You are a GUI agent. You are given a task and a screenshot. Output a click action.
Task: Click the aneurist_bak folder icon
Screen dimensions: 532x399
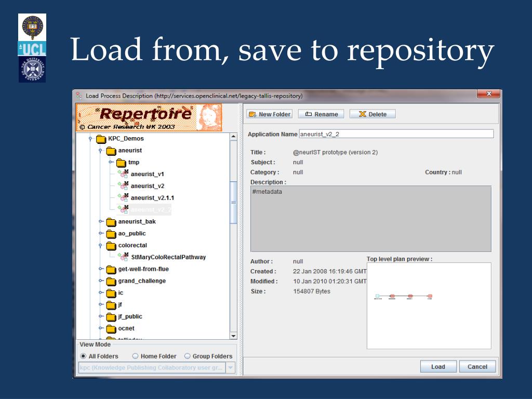point(111,222)
